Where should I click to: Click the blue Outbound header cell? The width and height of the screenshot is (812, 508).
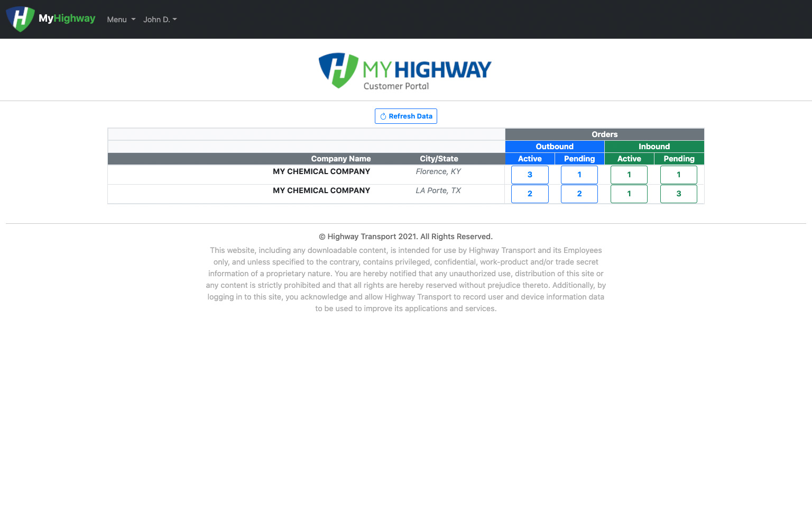[x=555, y=147]
